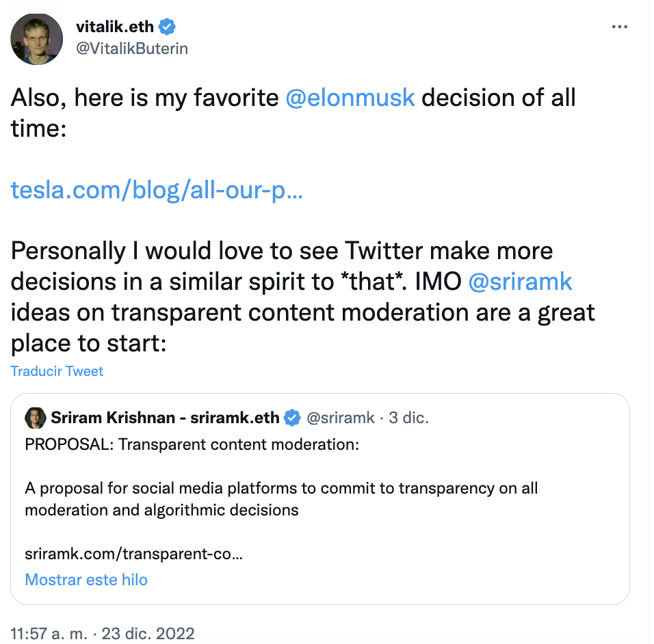This screenshot has height=644, width=654.
Task: Click Traducir Tweet to translate
Action: pyautogui.click(x=57, y=371)
